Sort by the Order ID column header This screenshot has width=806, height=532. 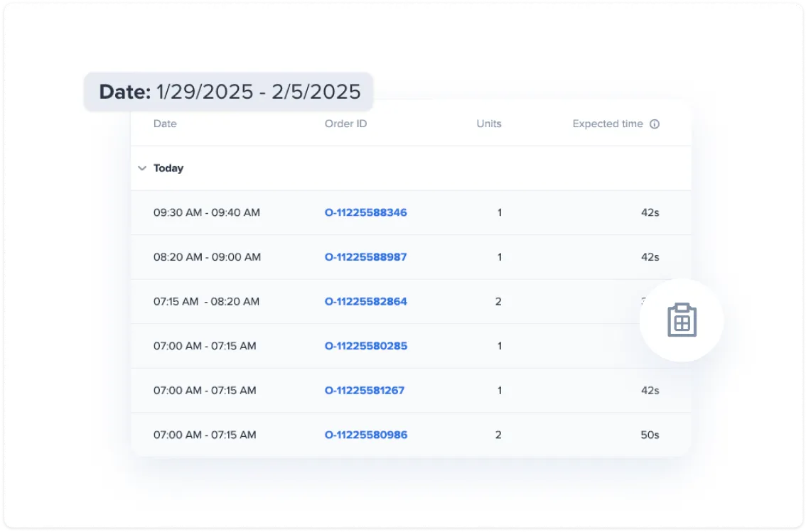click(345, 124)
